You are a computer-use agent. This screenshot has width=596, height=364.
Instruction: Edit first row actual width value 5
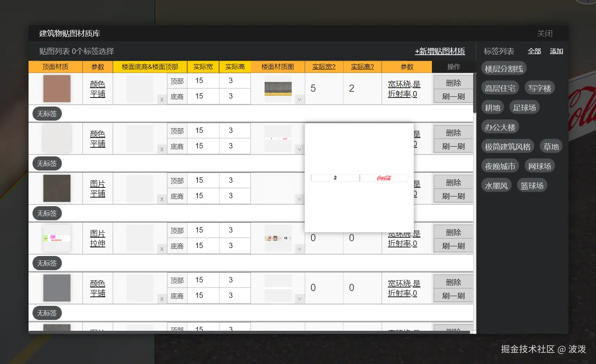[324, 88]
